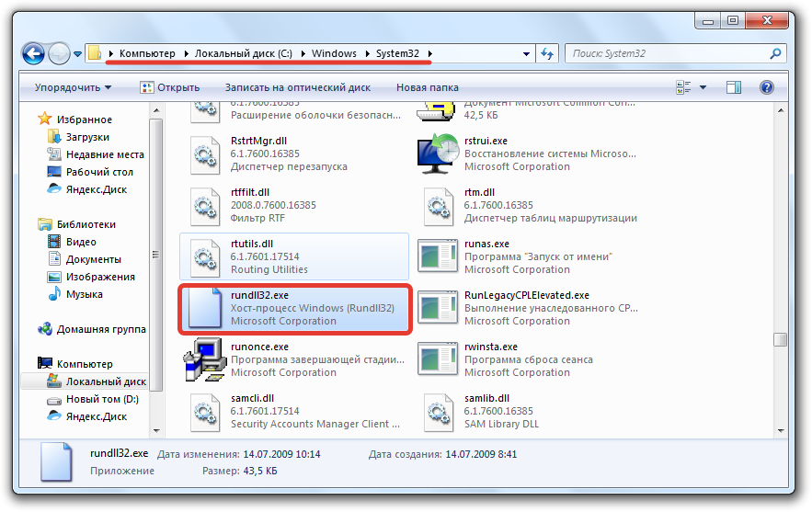The image size is (812, 512).
Task: Open Недавние места in the navigation pane
Action: [105, 154]
